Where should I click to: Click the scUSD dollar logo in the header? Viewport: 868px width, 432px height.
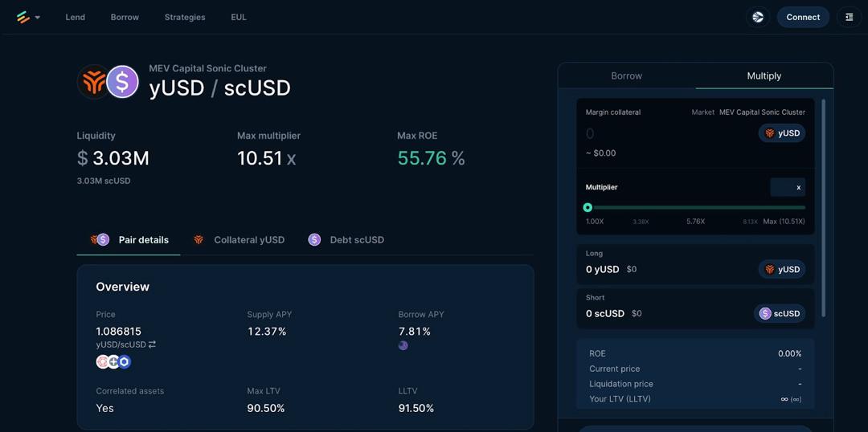tap(122, 82)
